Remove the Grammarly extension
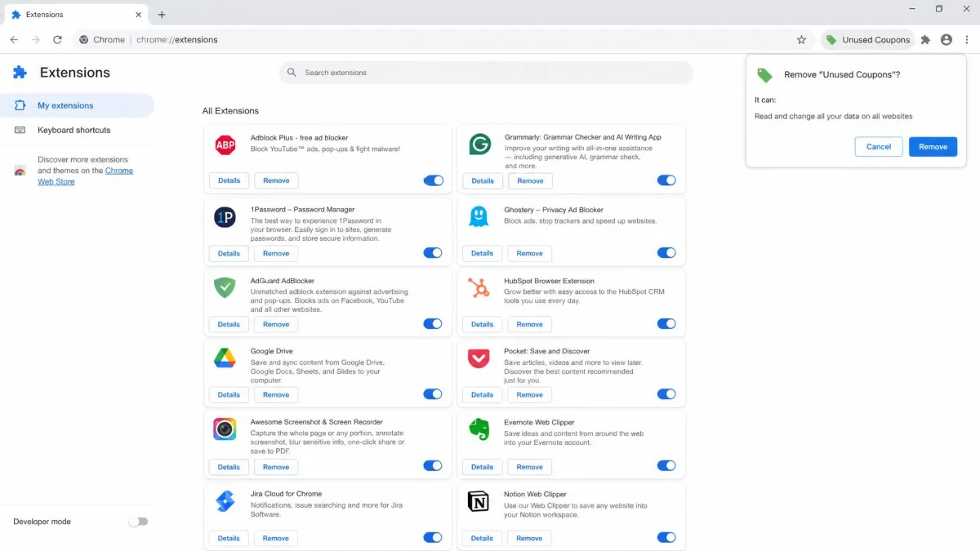The image size is (980, 551). click(530, 180)
